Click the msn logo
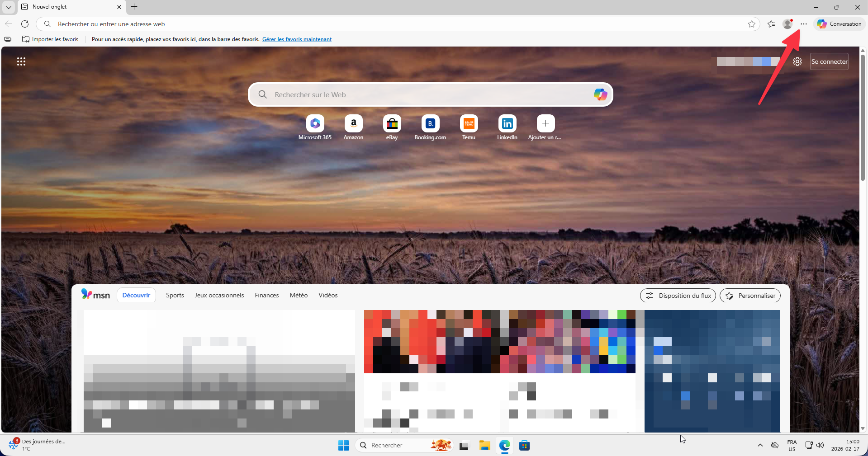Image resolution: width=868 pixels, height=456 pixels. (95, 295)
